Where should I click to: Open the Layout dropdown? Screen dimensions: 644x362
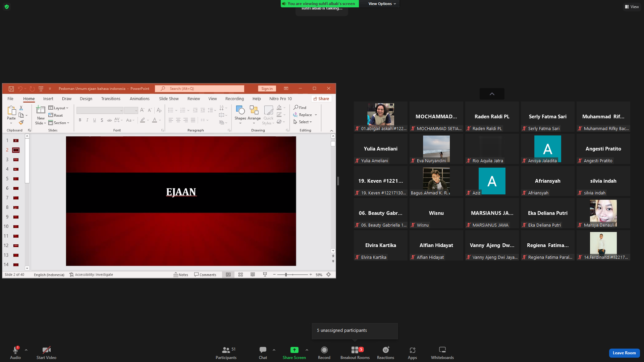(x=58, y=108)
